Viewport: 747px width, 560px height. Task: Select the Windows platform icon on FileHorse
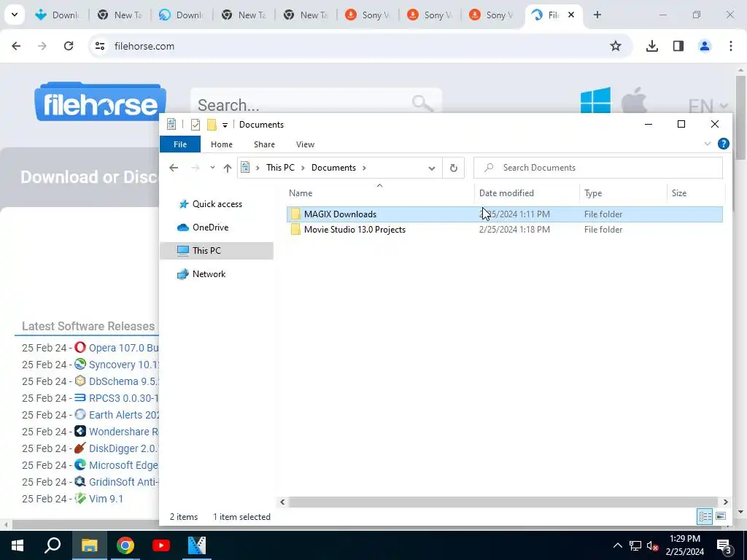(x=595, y=101)
